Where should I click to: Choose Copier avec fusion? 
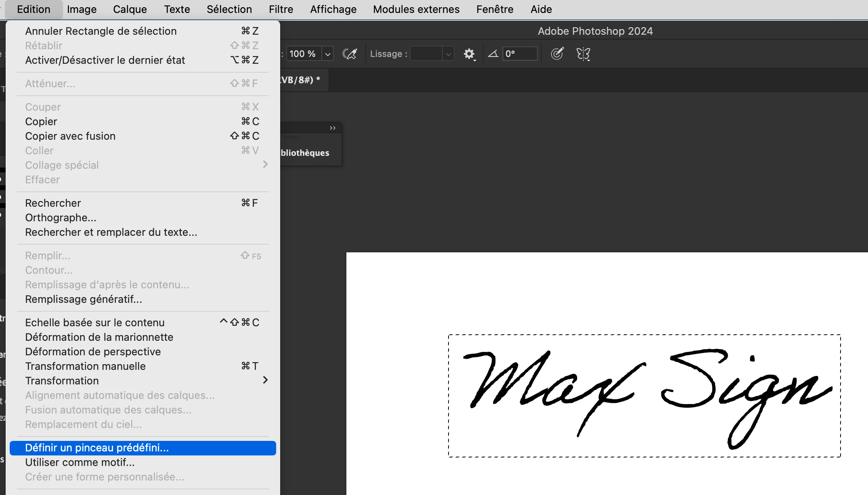(70, 136)
